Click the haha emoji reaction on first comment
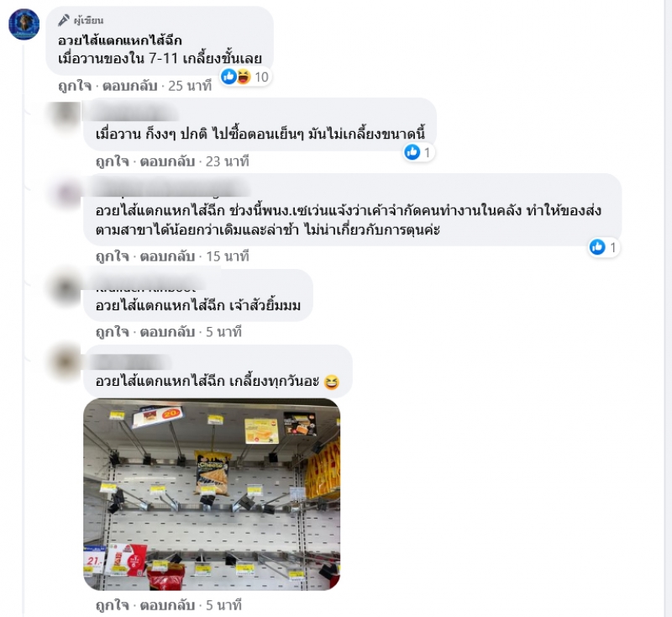 click(x=243, y=76)
